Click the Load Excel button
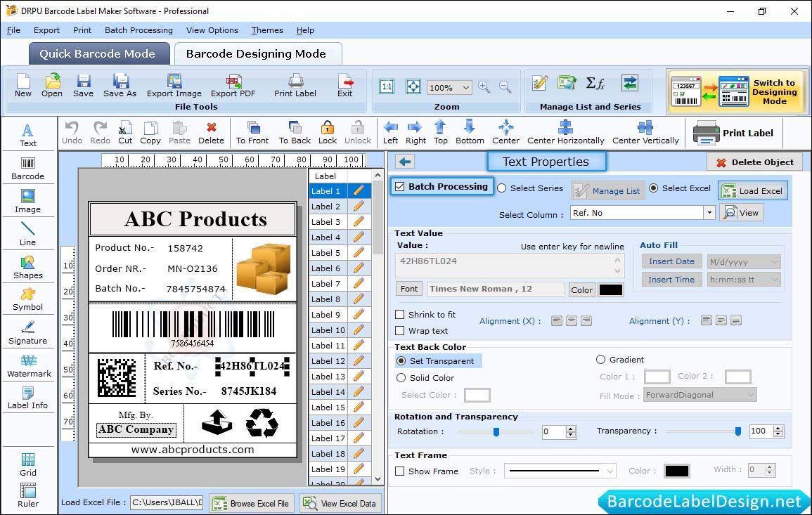 (753, 190)
